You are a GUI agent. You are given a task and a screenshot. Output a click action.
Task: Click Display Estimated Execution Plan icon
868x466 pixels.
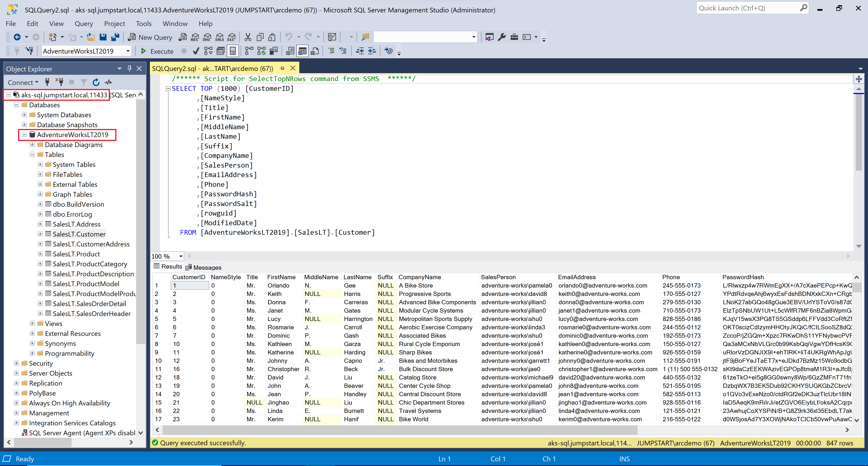coord(208,51)
